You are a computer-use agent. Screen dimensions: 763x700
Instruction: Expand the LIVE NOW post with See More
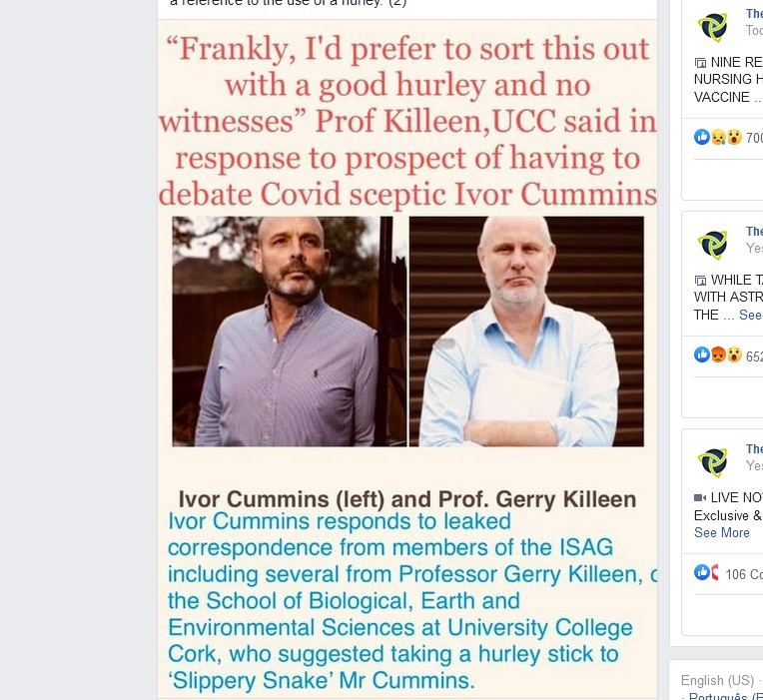coord(721,532)
